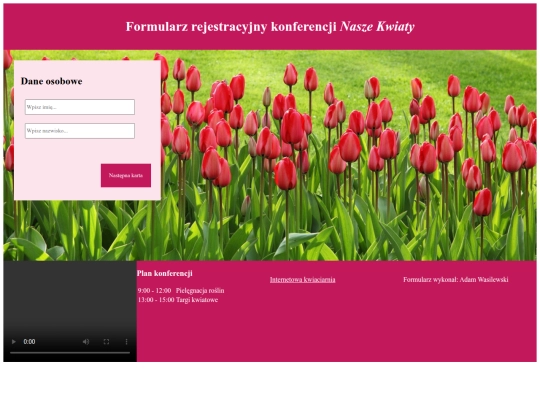The width and height of the screenshot is (540, 405).
Task: Focus the "Wpisz imię..." input field
Action: tap(80, 107)
